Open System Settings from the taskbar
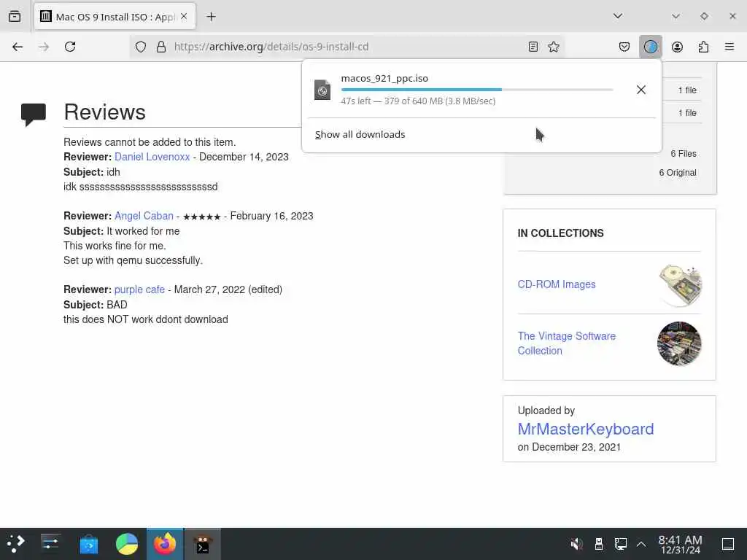Image resolution: width=747 pixels, height=560 pixels. tap(50, 544)
